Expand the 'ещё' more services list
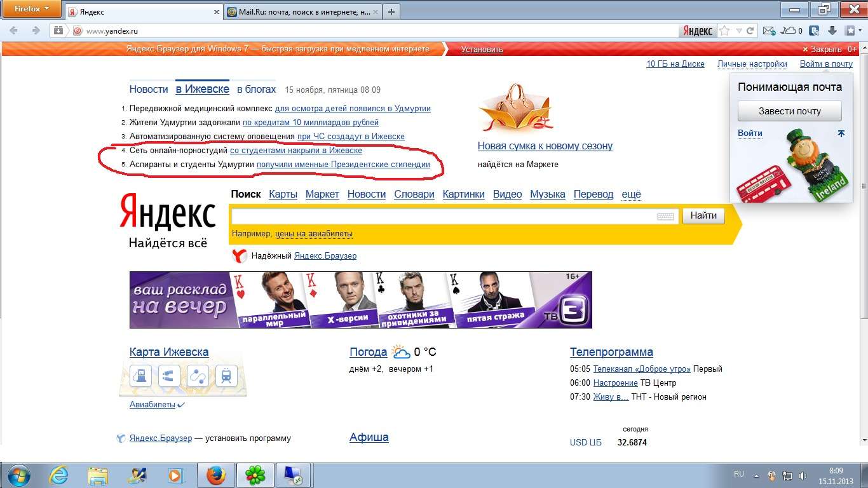 click(631, 194)
